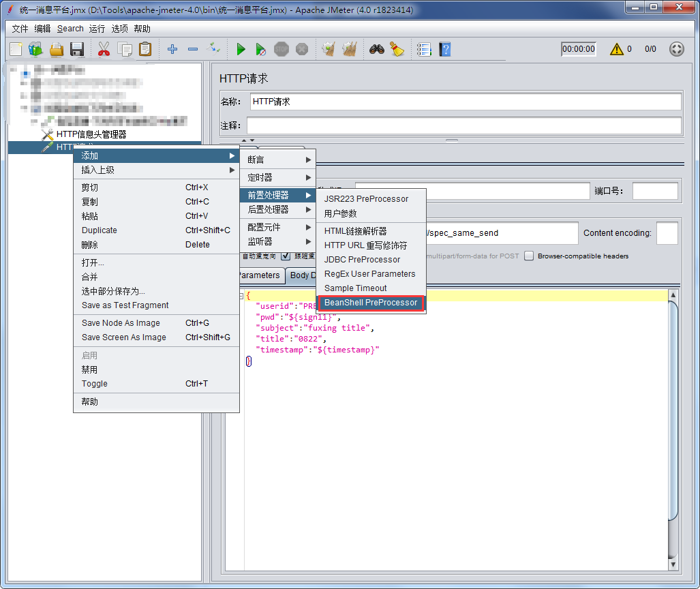This screenshot has width=700, height=589.
Task: Open Search with binoculars icon
Action: point(377,49)
